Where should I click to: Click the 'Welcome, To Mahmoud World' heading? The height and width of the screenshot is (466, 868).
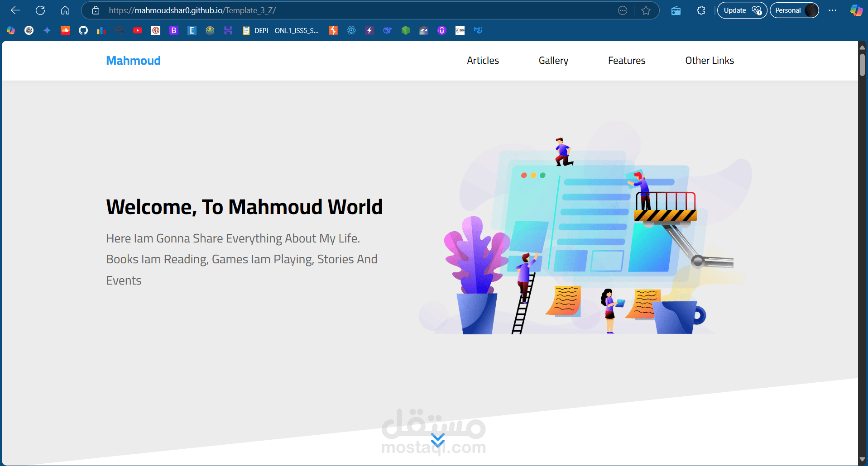pyautogui.click(x=245, y=207)
